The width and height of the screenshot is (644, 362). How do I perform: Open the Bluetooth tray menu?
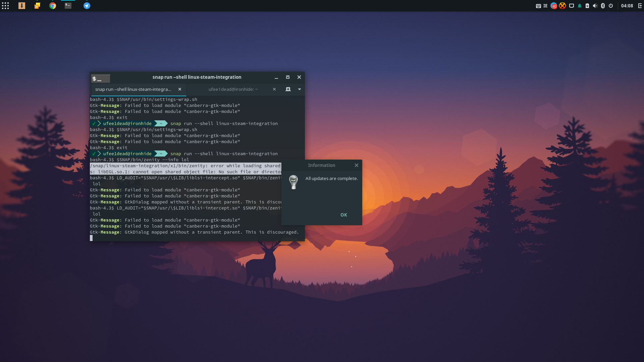pos(603,6)
